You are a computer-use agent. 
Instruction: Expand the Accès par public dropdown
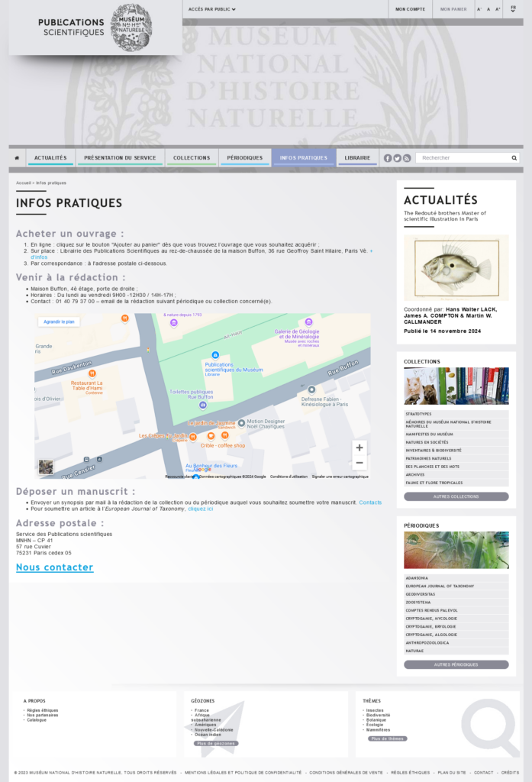(212, 9)
